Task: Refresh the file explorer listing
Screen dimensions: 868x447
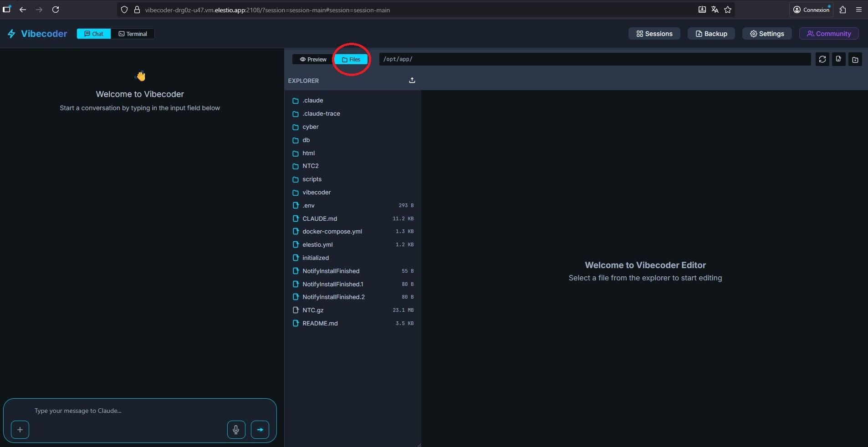Action: pos(822,59)
